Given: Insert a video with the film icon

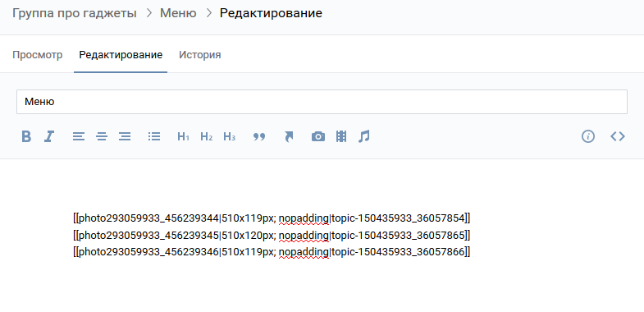Looking at the screenshot, I should point(341,136).
